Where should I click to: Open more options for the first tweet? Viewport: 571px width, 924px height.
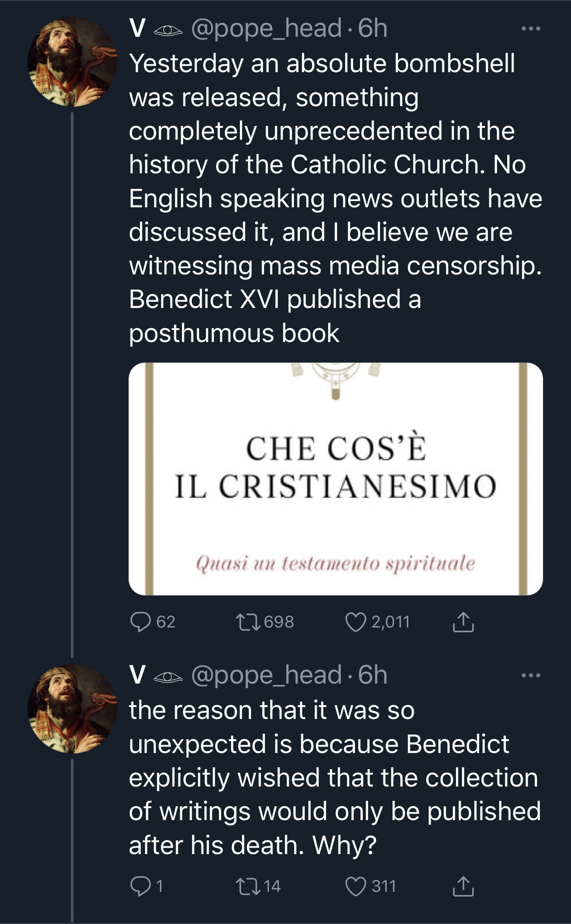pos(531,29)
